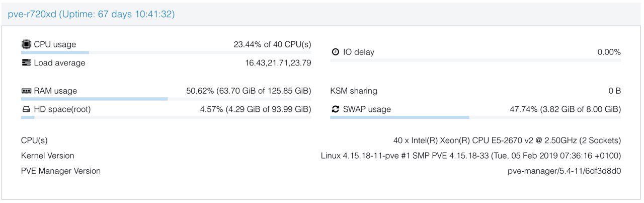The image size is (644, 203).
Task: Click the IO delay progress bar
Action: (475, 60)
